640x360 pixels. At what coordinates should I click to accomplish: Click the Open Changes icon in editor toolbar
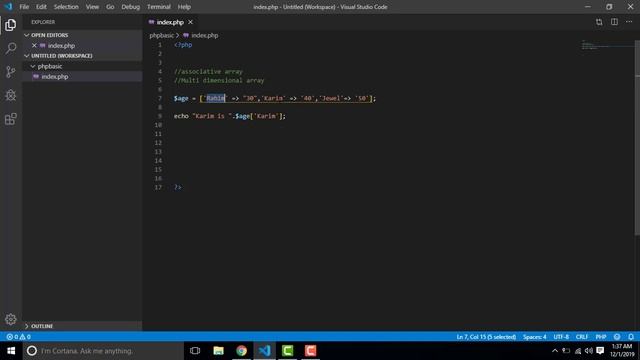pos(599,22)
